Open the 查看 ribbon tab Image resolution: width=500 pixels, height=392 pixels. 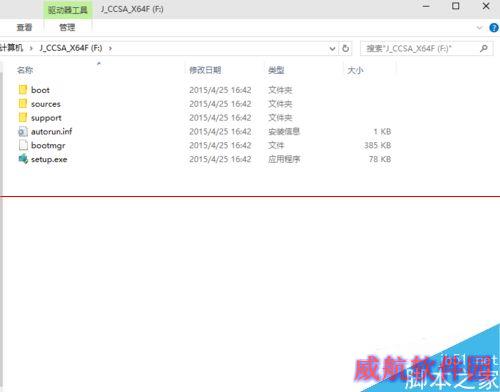[x=24, y=27]
